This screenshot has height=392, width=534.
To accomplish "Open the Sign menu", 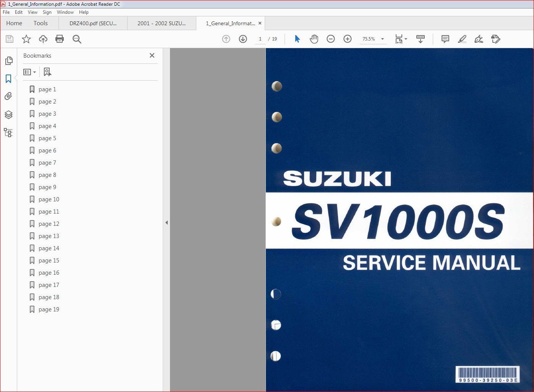I will [47, 12].
